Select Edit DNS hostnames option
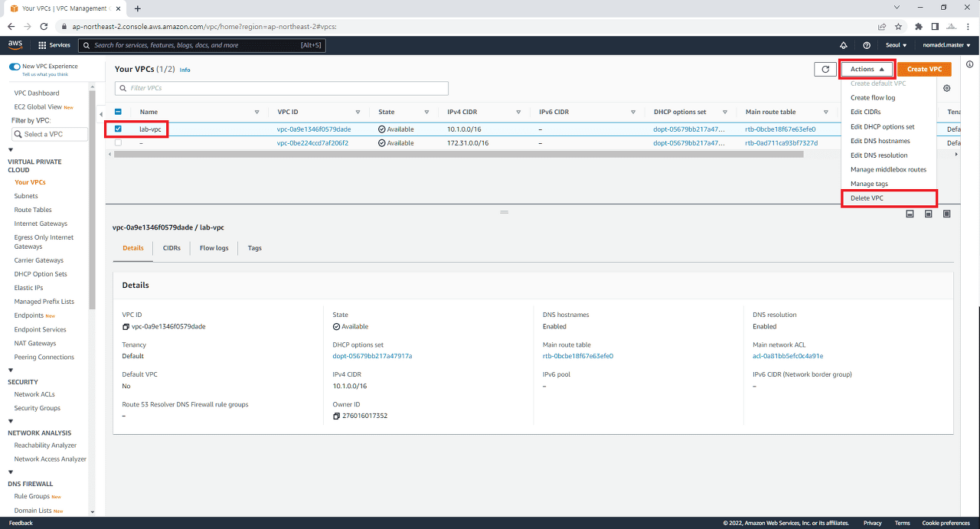980x529 pixels. pyautogui.click(x=889, y=141)
